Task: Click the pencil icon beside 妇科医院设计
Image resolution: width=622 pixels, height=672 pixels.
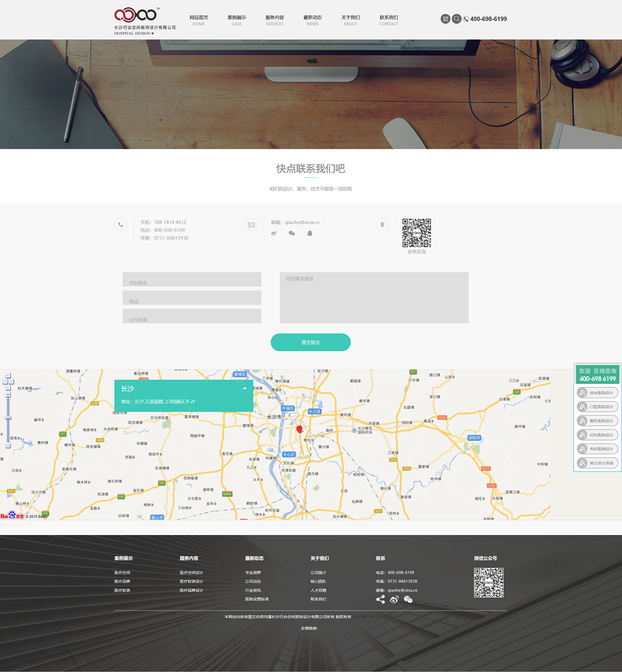Action: tap(582, 434)
